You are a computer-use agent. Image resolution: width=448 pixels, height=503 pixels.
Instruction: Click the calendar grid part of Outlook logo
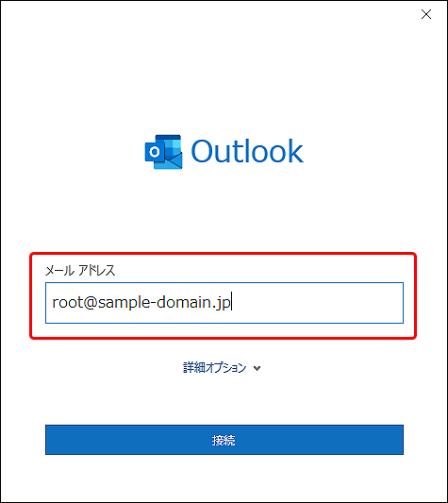(173, 146)
